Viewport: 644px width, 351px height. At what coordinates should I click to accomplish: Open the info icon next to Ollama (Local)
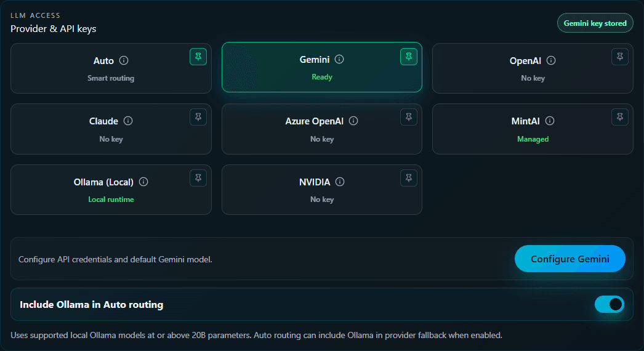click(143, 182)
